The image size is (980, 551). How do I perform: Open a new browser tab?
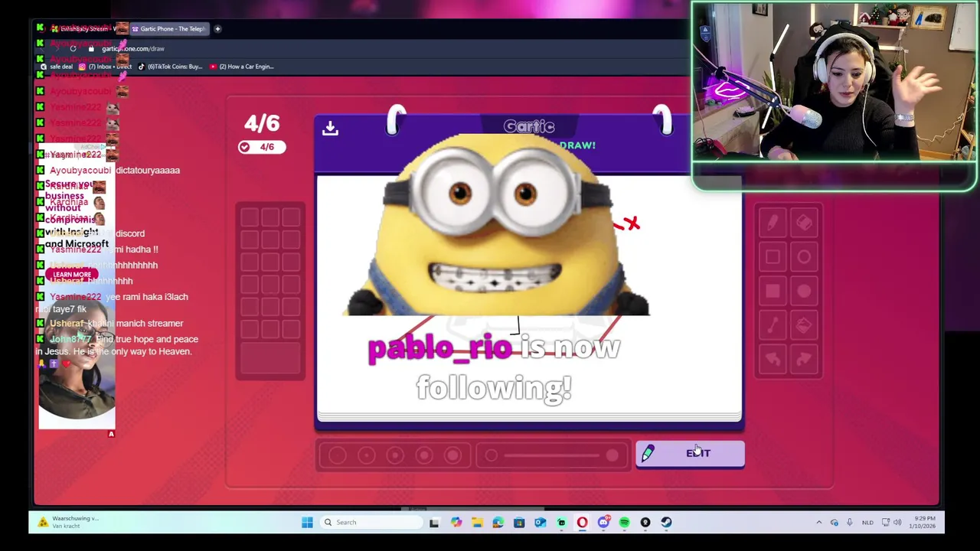click(217, 29)
